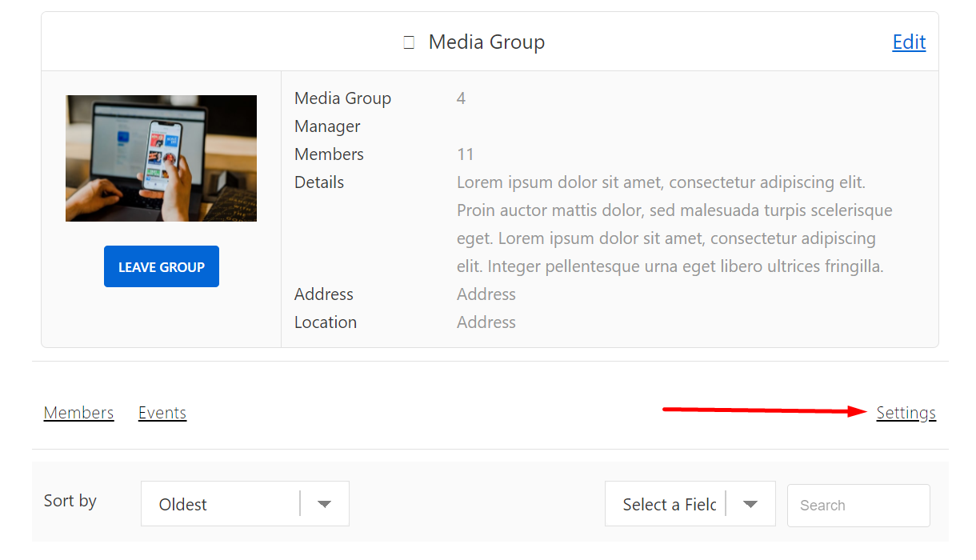
Task: Select the Edit link in the header
Action: (909, 42)
